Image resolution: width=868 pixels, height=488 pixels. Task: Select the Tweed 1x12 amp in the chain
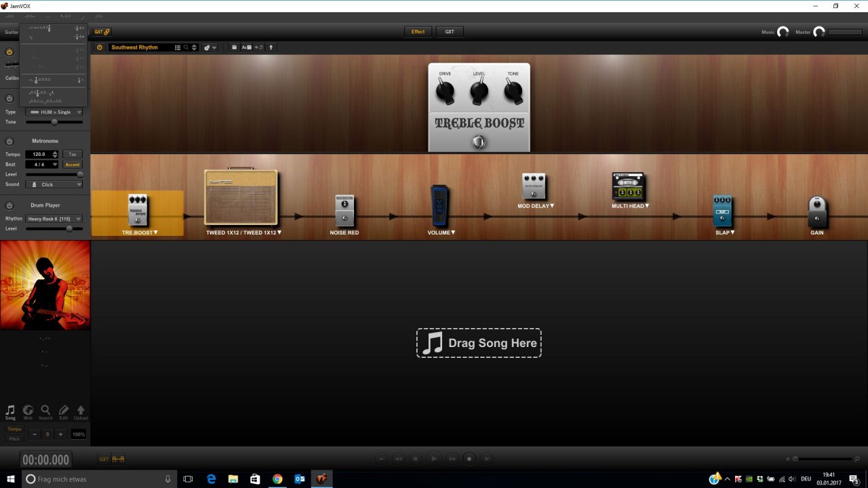[x=241, y=197]
